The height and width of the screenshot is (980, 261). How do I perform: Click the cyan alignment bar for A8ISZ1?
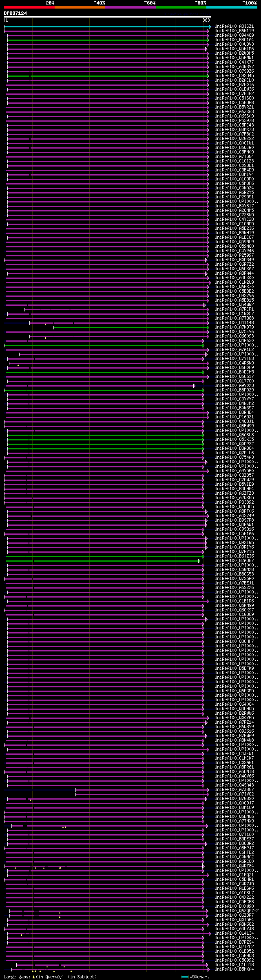click(x=108, y=27)
